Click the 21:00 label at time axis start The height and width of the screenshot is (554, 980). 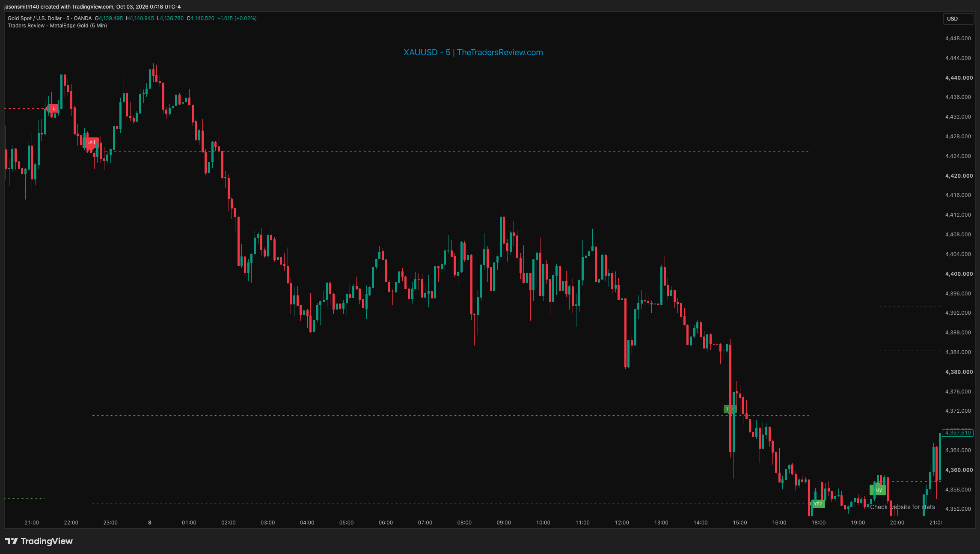[32, 523]
